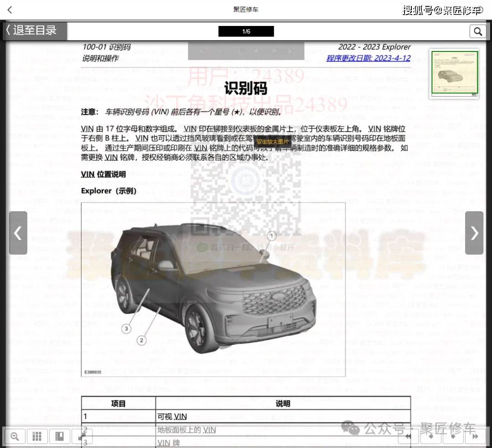Click callout number 3 near the door
Screen dimensions: 492x448
point(127,328)
